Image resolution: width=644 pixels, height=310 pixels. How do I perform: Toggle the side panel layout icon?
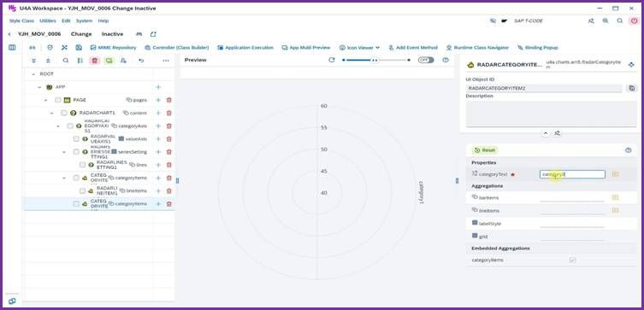[12, 48]
